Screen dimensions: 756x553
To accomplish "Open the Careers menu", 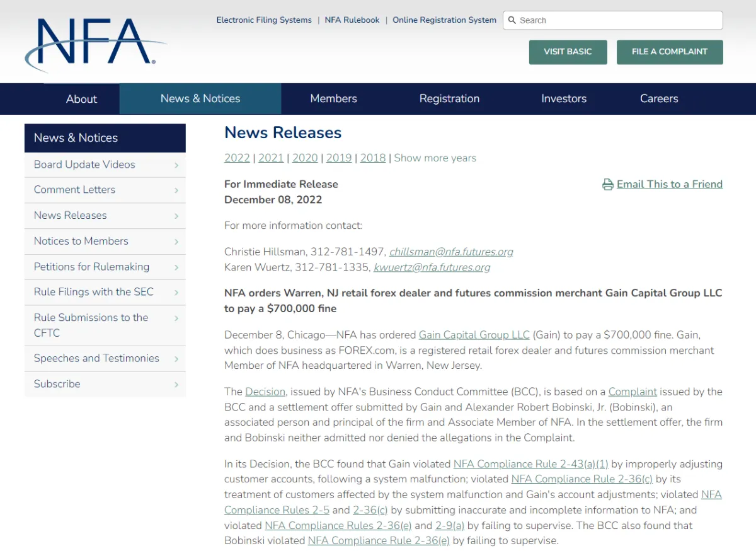I will (659, 99).
